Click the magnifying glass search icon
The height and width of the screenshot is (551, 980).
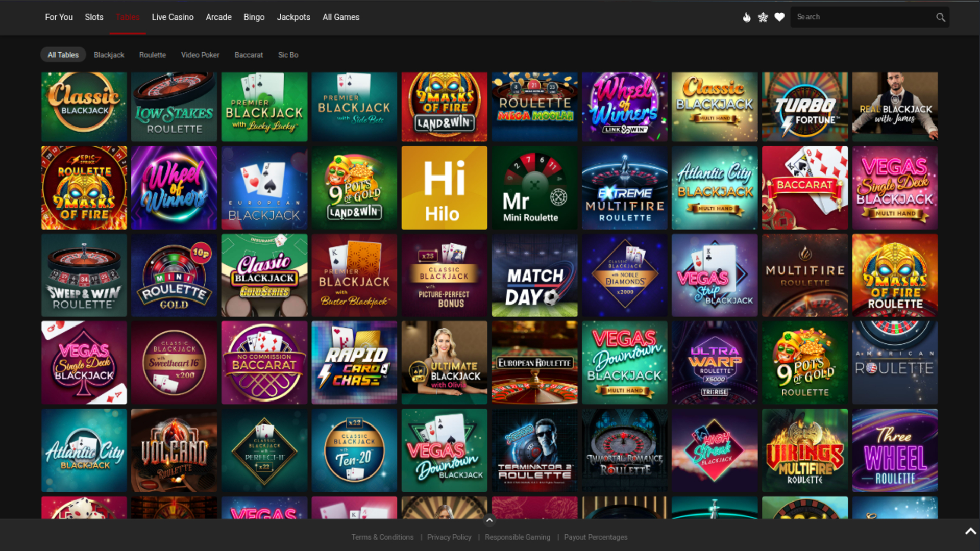coord(940,17)
